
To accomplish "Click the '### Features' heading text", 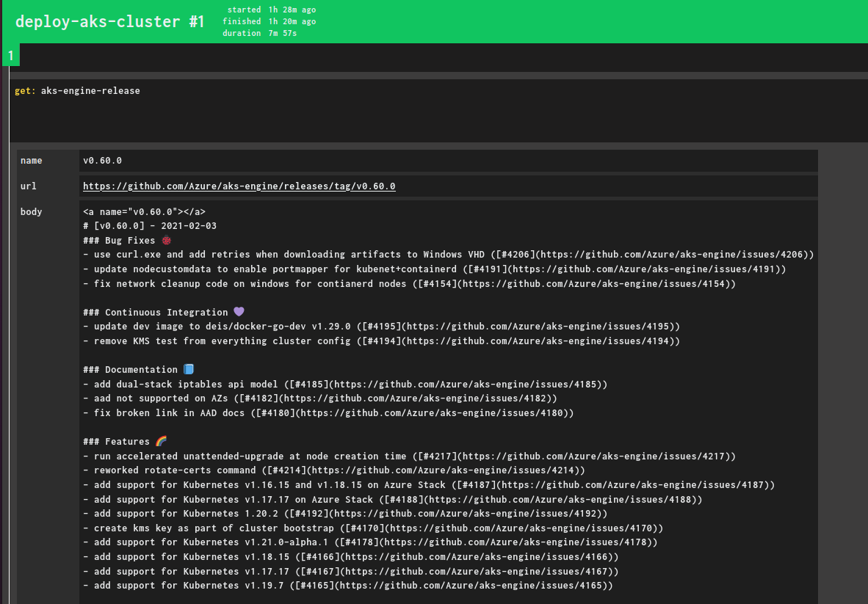I will click(x=116, y=441).
